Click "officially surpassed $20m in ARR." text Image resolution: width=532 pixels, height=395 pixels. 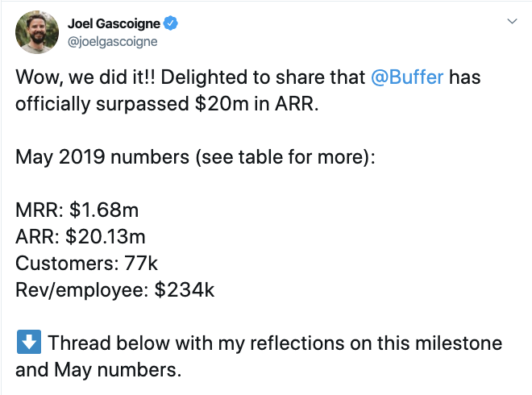point(168,104)
